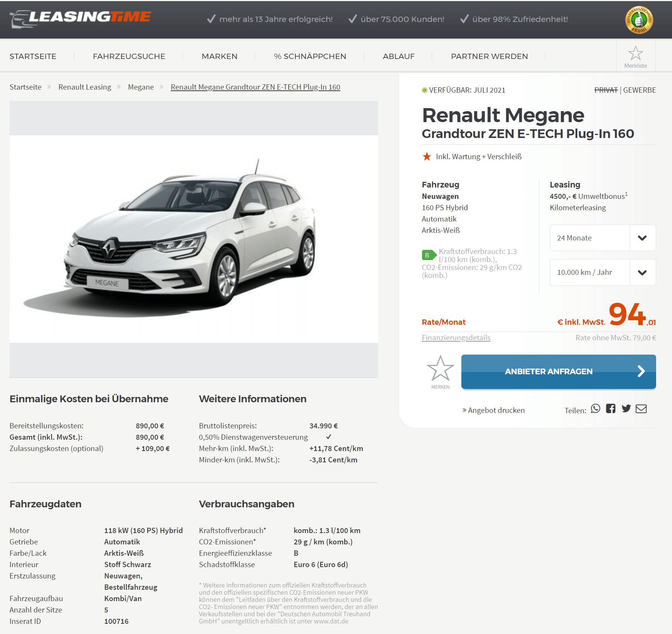Click the Bereitstellungskosten label
The height and width of the screenshot is (634, 672).
tap(47, 426)
